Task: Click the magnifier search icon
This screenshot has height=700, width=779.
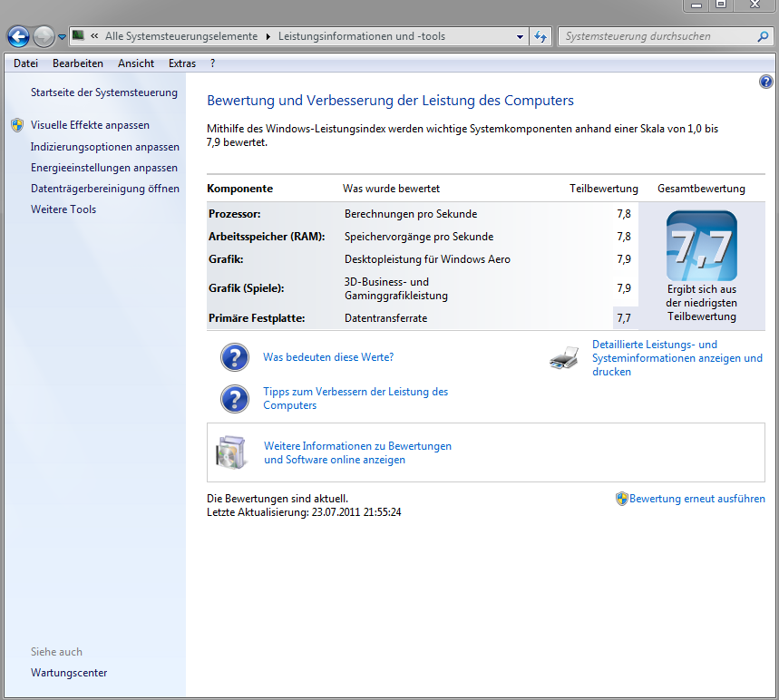Action: tap(763, 36)
